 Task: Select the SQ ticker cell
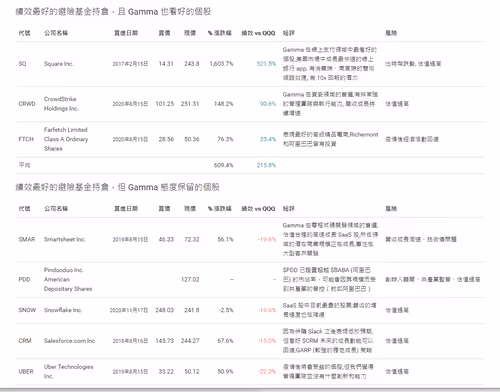(x=22, y=64)
